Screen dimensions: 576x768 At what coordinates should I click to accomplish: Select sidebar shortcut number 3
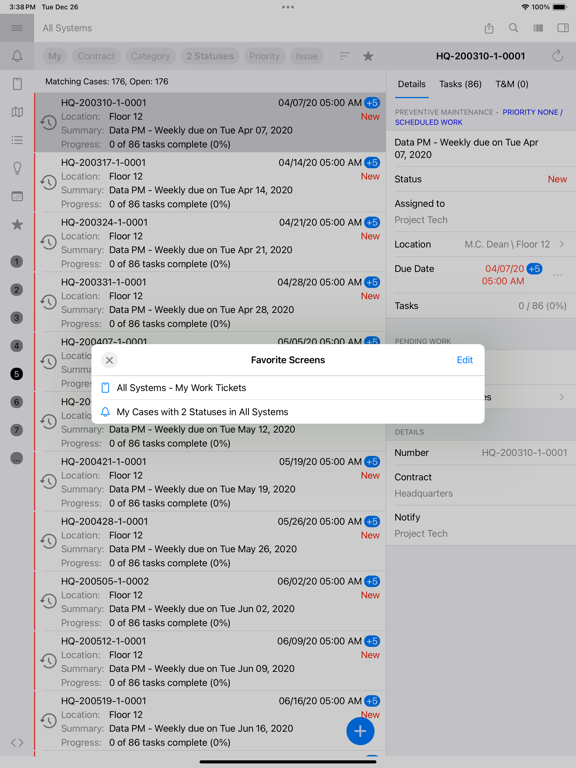coord(17,318)
